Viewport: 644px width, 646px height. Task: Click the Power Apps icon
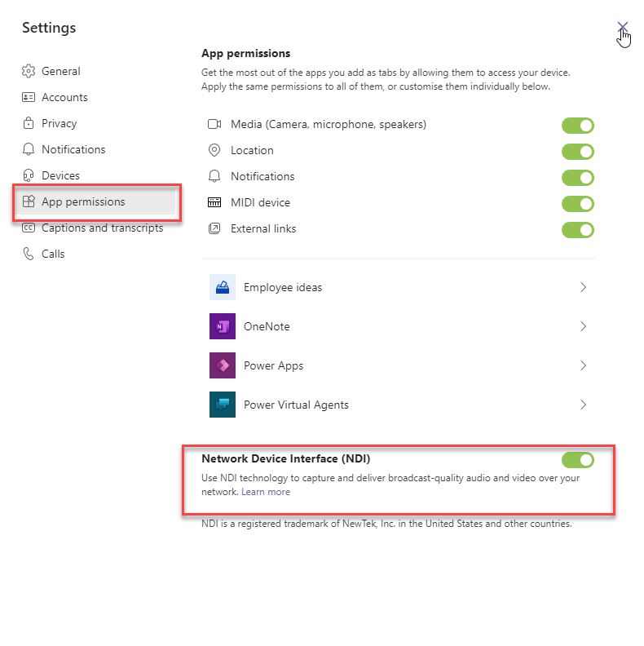click(223, 365)
